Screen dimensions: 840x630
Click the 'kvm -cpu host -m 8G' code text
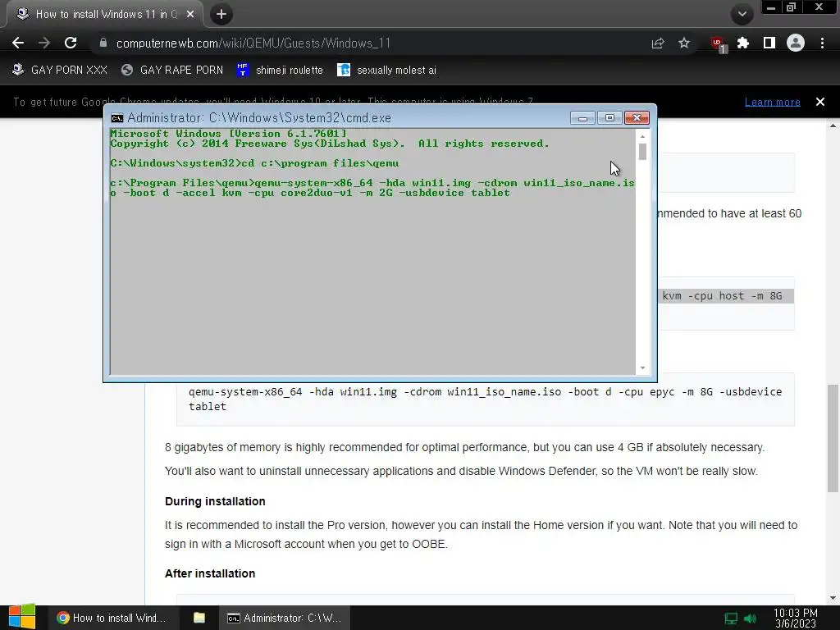click(x=722, y=295)
